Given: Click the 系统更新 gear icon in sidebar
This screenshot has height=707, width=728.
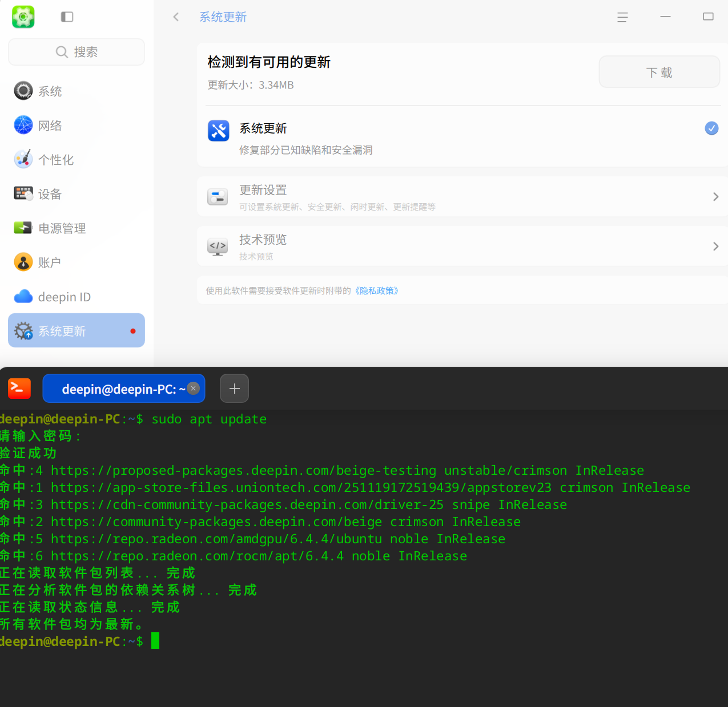Looking at the screenshot, I should tap(23, 330).
